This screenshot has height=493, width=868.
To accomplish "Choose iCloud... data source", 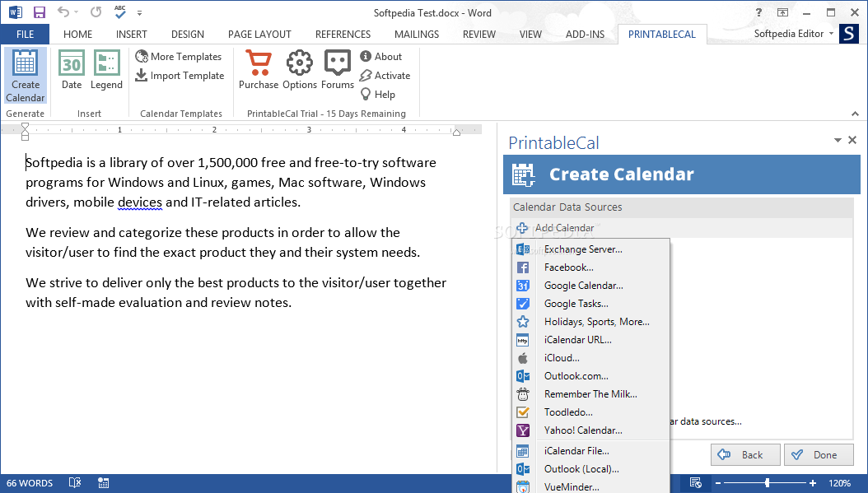I will click(590, 358).
